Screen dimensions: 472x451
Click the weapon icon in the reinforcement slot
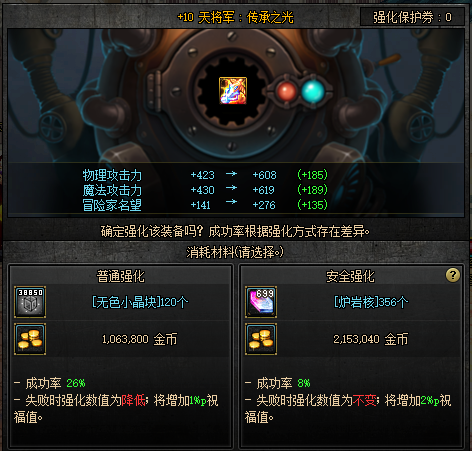click(233, 90)
